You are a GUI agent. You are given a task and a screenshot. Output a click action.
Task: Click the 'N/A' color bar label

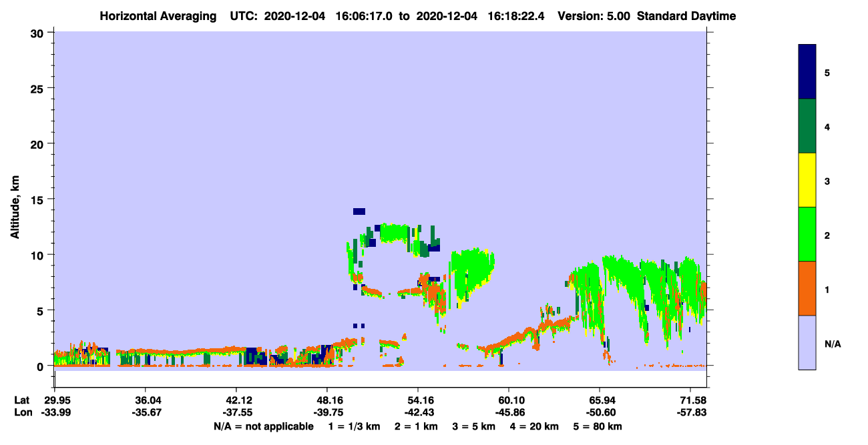click(832, 344)
